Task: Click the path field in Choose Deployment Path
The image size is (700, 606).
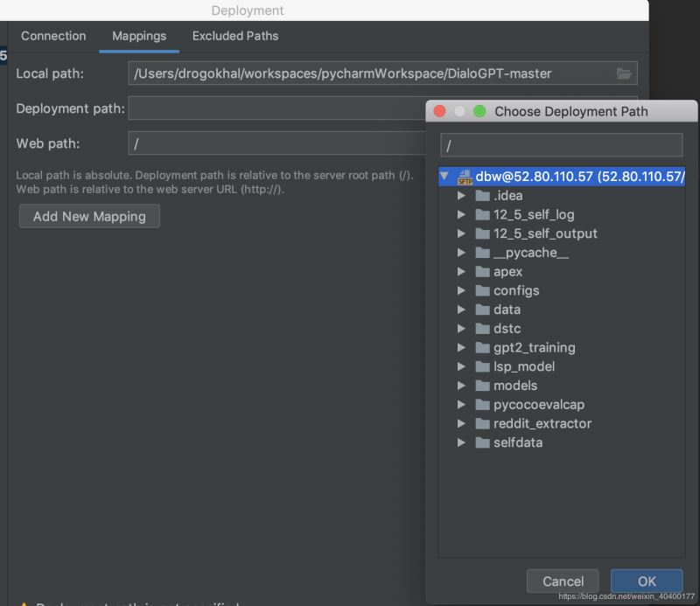Action: click(x=561, y=144)
